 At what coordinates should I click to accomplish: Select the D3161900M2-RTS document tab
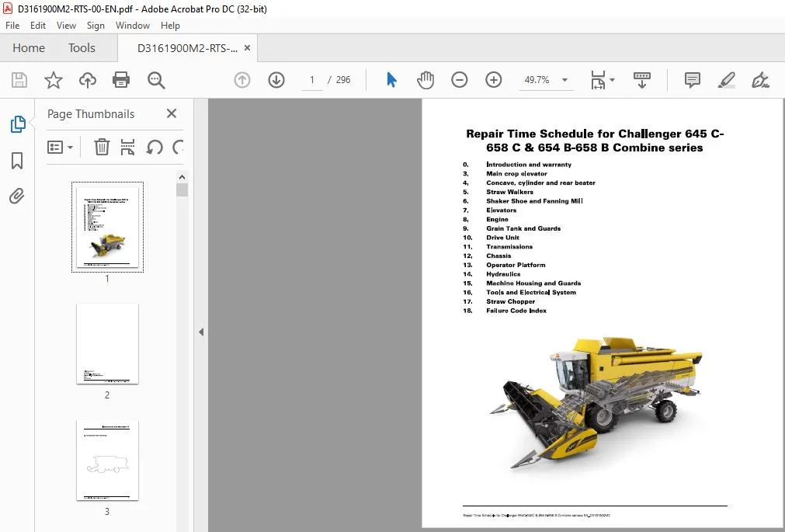pos(187,48)
